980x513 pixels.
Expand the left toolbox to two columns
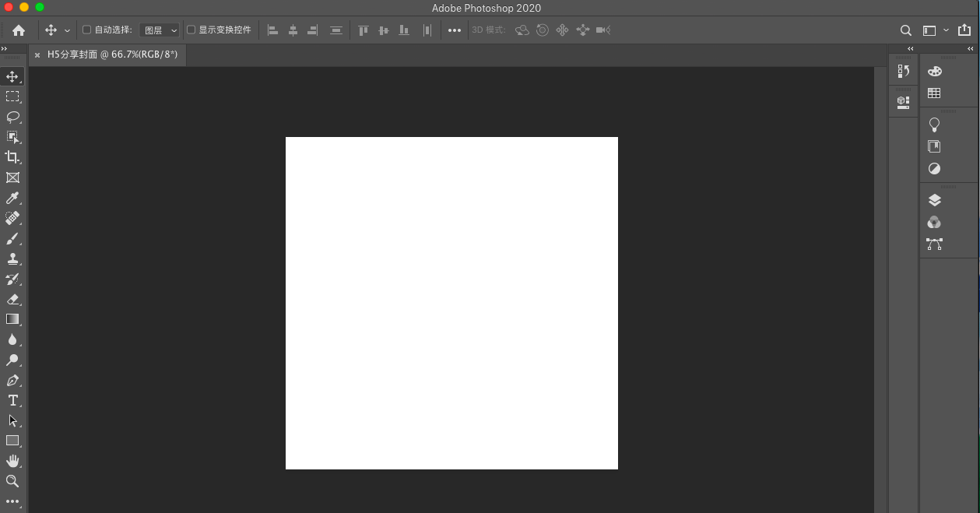(4, 49)
